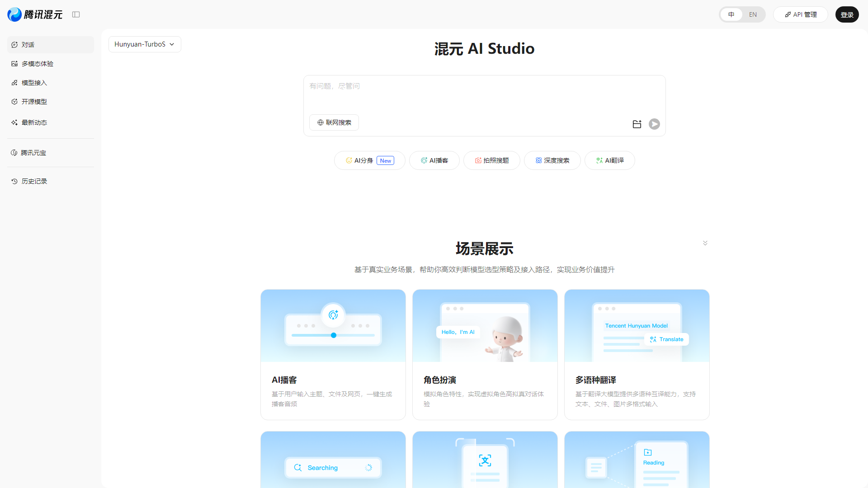Click the 登录 button
Image resolution: width=868 pixels, height=488 pixels.
847,14
